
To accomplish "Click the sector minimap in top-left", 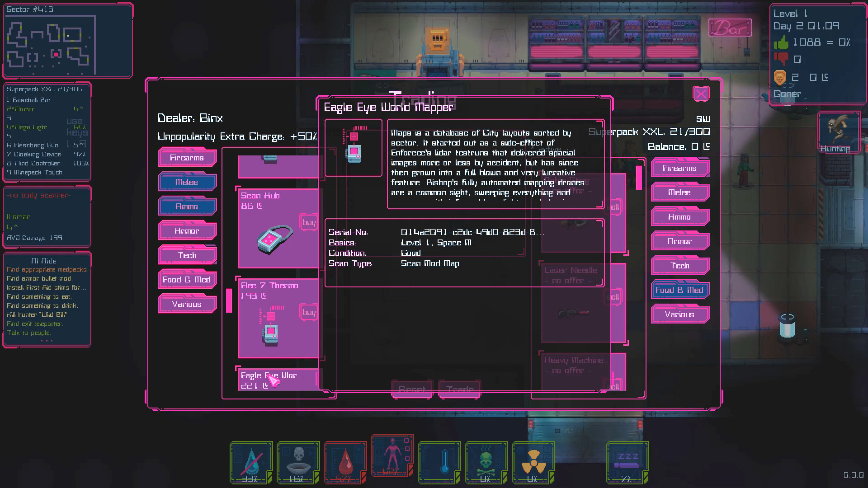I will tap(66, 42).
